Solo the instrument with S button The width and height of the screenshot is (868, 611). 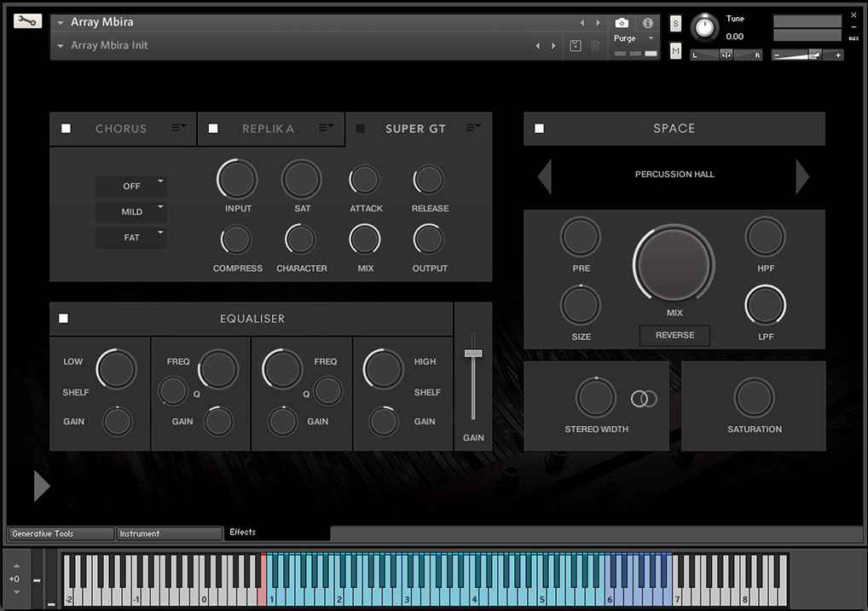click(675, 23)
